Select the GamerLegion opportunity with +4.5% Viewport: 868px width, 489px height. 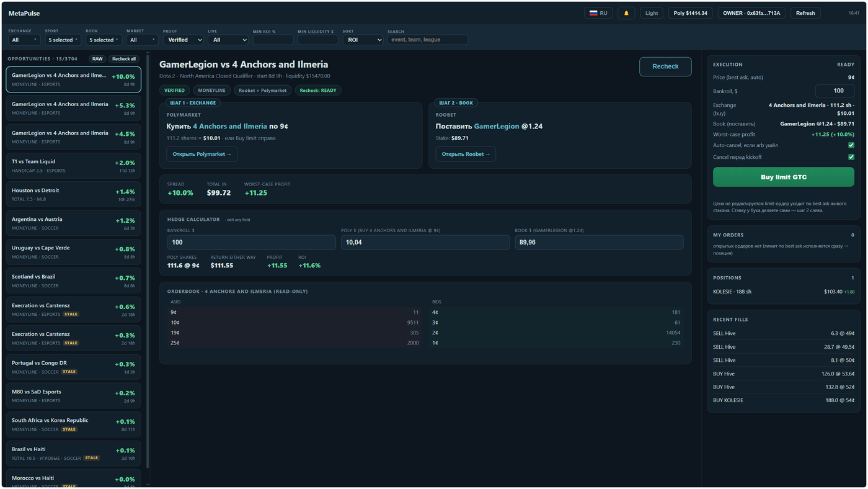click(x=74, y=137)
